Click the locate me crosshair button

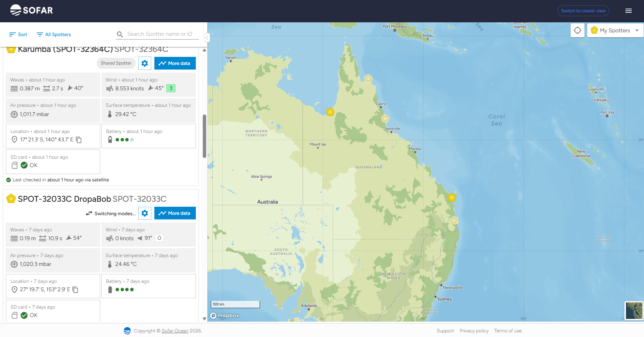[578, 30]
